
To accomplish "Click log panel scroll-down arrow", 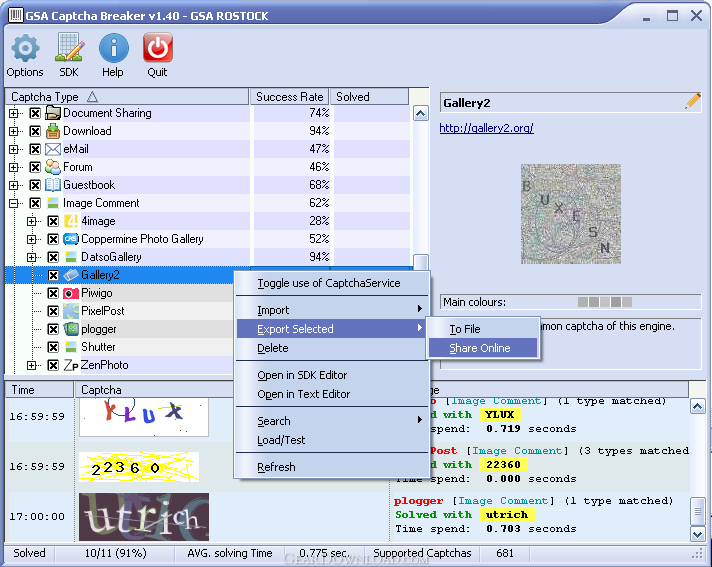I will coord(697,534).
